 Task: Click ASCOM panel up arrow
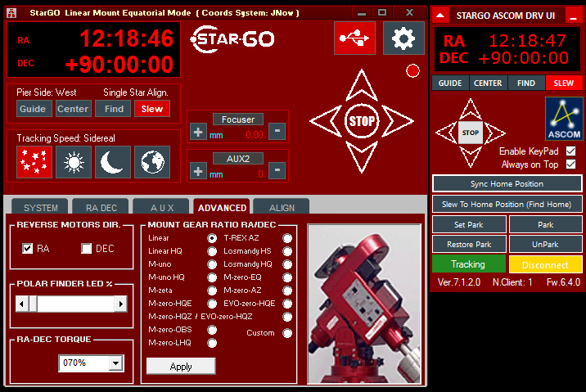click(471, 109)
